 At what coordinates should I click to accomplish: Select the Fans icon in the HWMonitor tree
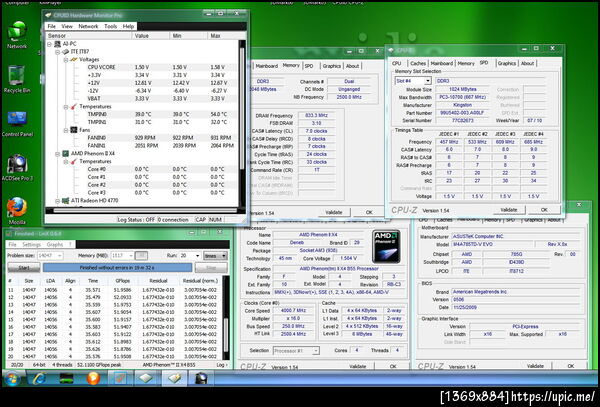(74, 130)
